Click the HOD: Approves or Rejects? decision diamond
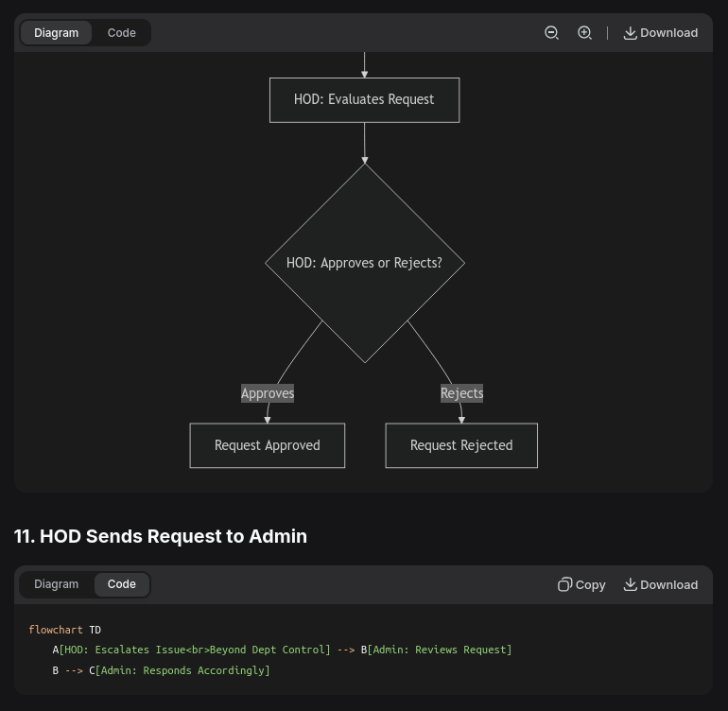Screen dimensions: 728x711 365,263
